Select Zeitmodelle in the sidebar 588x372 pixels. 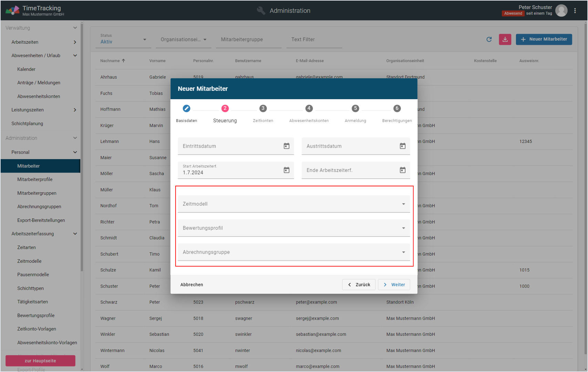29,261
